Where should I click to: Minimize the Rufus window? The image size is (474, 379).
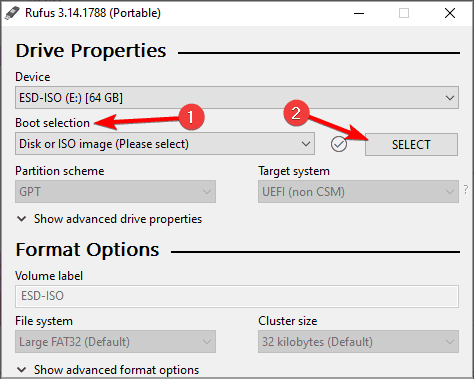pyautogui.click(x=359, y=13)
